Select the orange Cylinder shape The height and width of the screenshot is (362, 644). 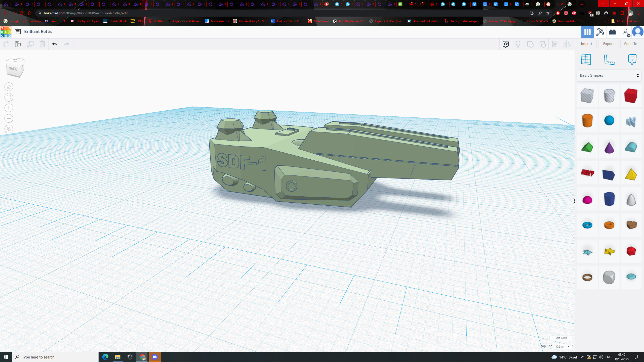pos(587,120)
